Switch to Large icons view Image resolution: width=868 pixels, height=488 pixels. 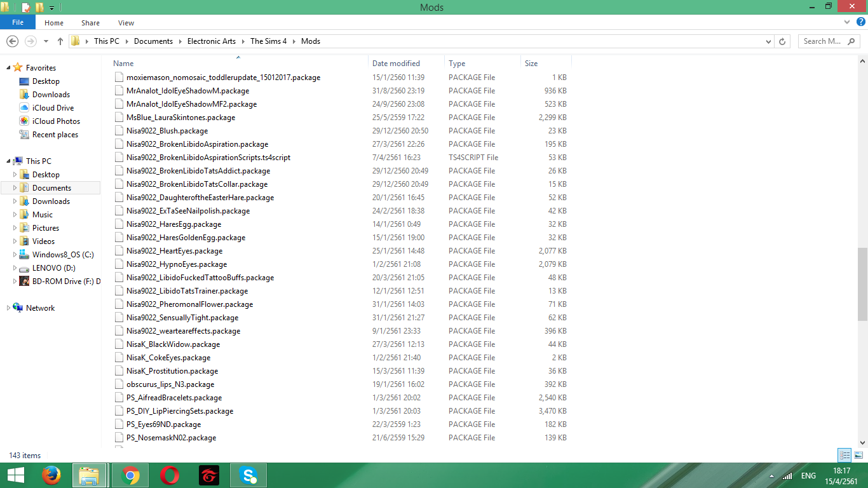point(858,455)
